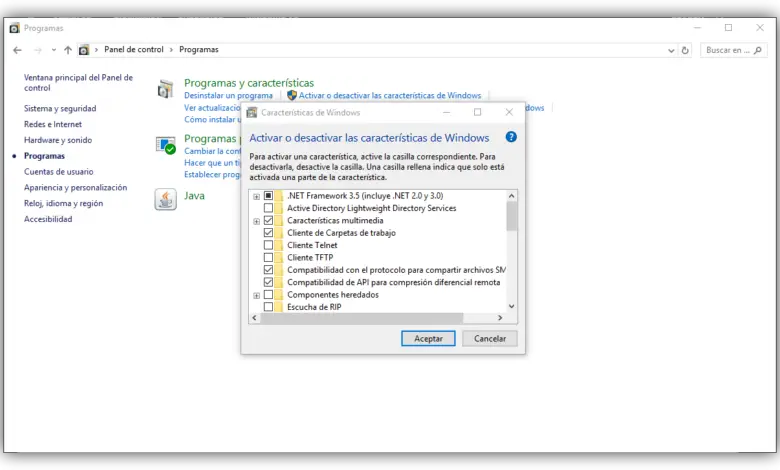The width and height of the screenshot is (780, 470).
Task: Open Reloj, idioma y región category
Action: [x=64, y=203]
